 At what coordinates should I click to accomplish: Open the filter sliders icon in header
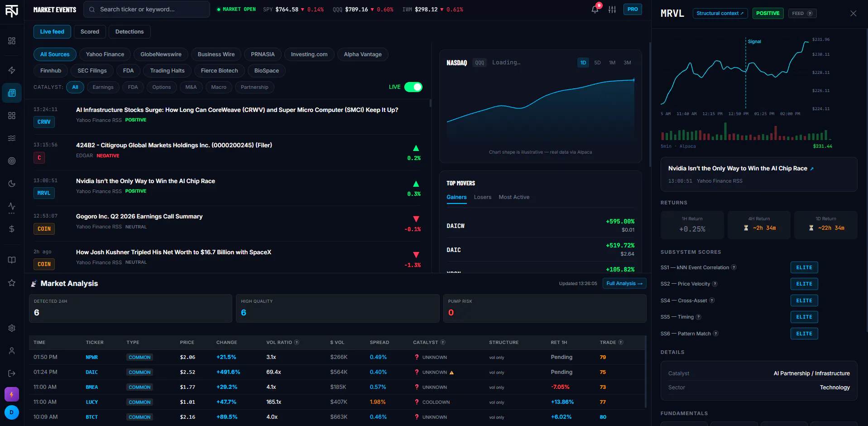(612, 10)
